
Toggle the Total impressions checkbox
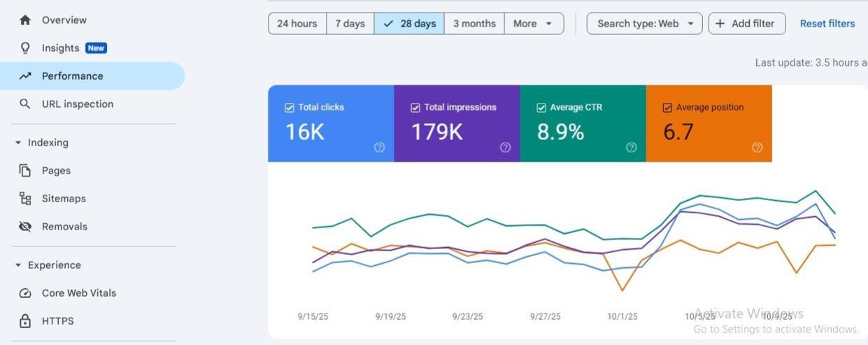415,108
